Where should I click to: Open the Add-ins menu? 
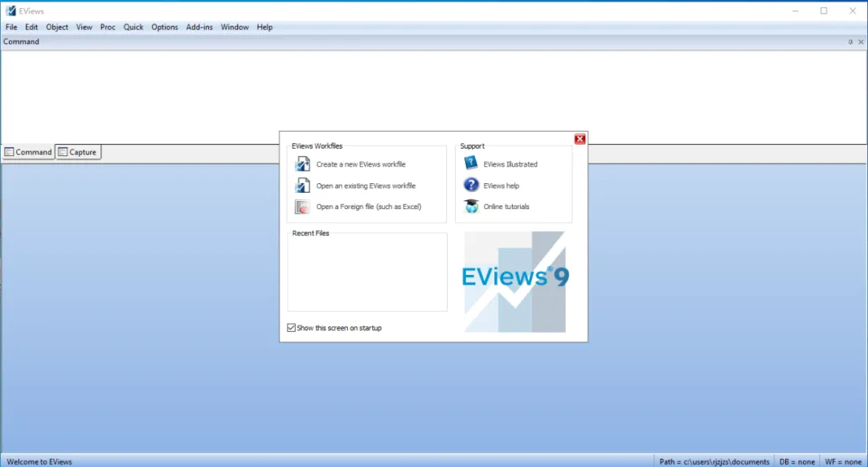(x=199, y=27)
